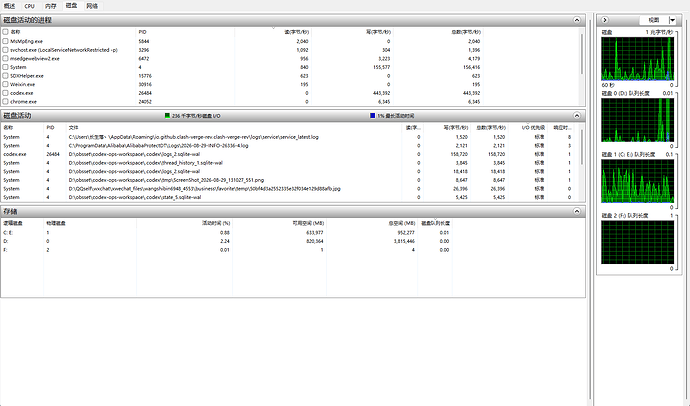
Task: Open the 视图 dropdown arrow
Action: coord(672,20)
